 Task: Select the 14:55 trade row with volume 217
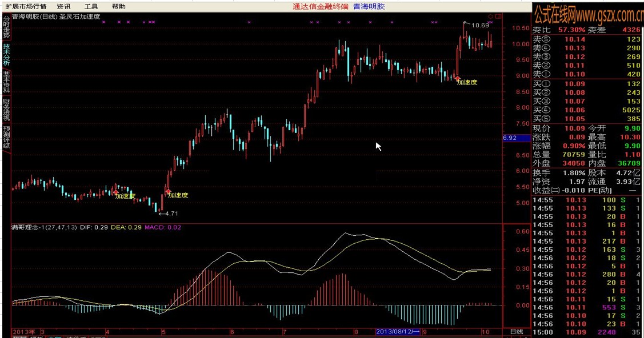click(586, 241)
